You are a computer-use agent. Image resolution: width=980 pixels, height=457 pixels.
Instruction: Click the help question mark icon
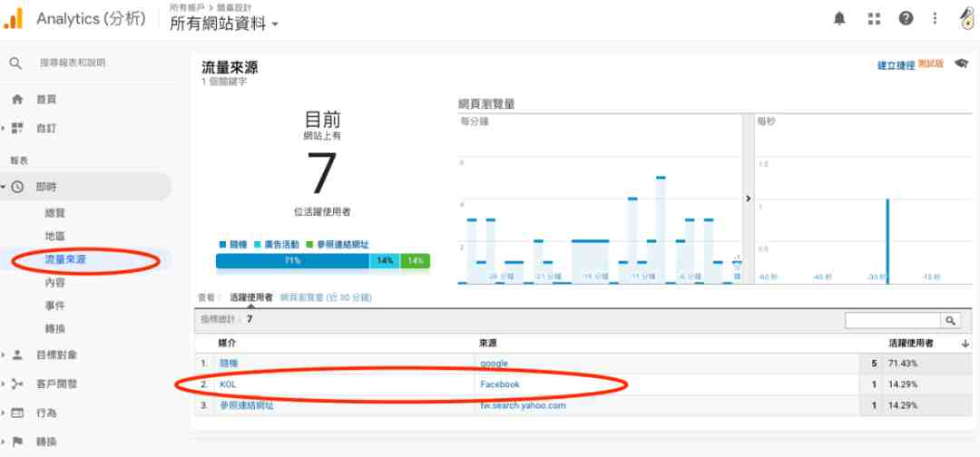point(906,19)
